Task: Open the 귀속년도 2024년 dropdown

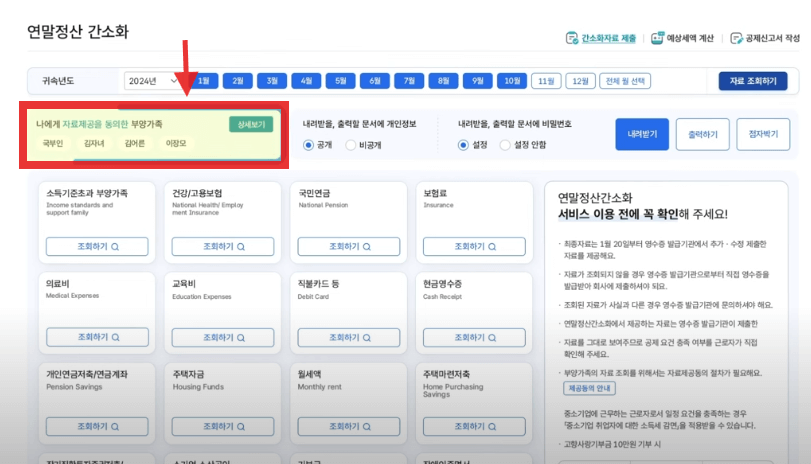Action: (x=153, y=81)
